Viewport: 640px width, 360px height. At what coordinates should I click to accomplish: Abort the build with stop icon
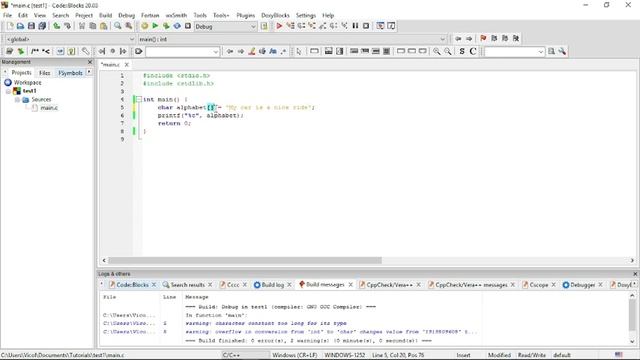tap(188, 26)
